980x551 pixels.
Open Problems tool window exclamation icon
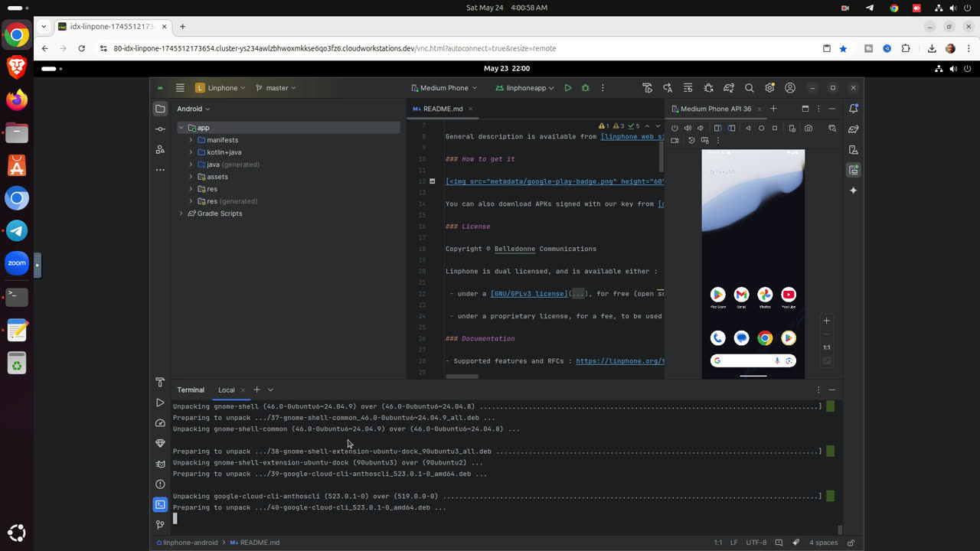click(x=160, y=484)
